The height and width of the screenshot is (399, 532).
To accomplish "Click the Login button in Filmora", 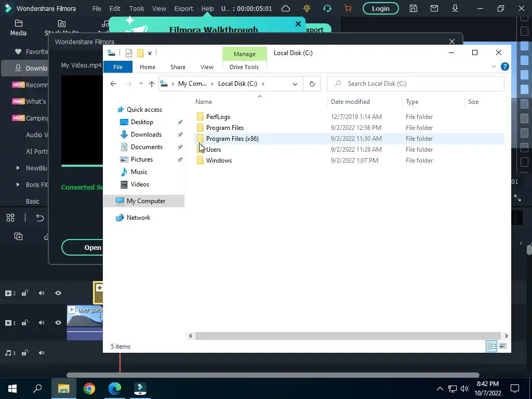I will 380,8.
